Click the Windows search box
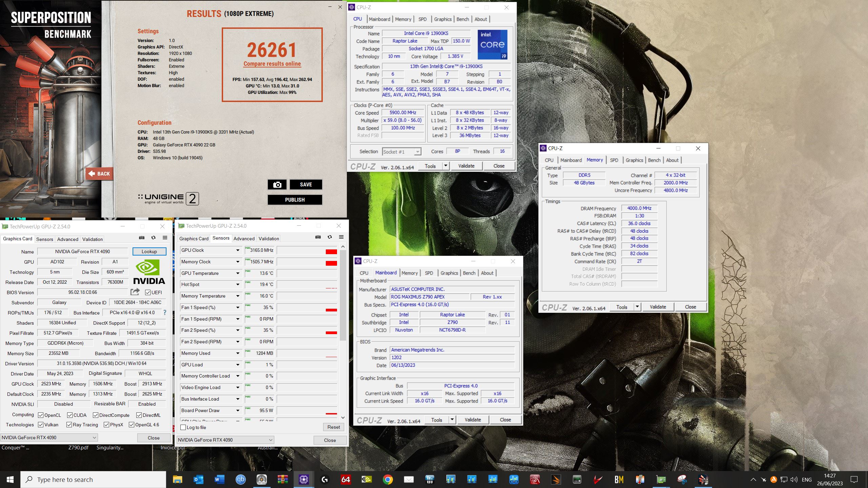Screen dimensions: 868x488 pyautogui.click(x=93, y=480)
